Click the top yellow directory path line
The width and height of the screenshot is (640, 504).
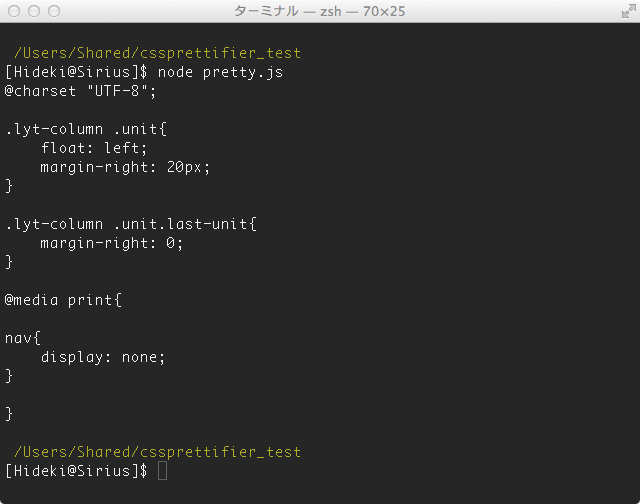coord(158,53)
